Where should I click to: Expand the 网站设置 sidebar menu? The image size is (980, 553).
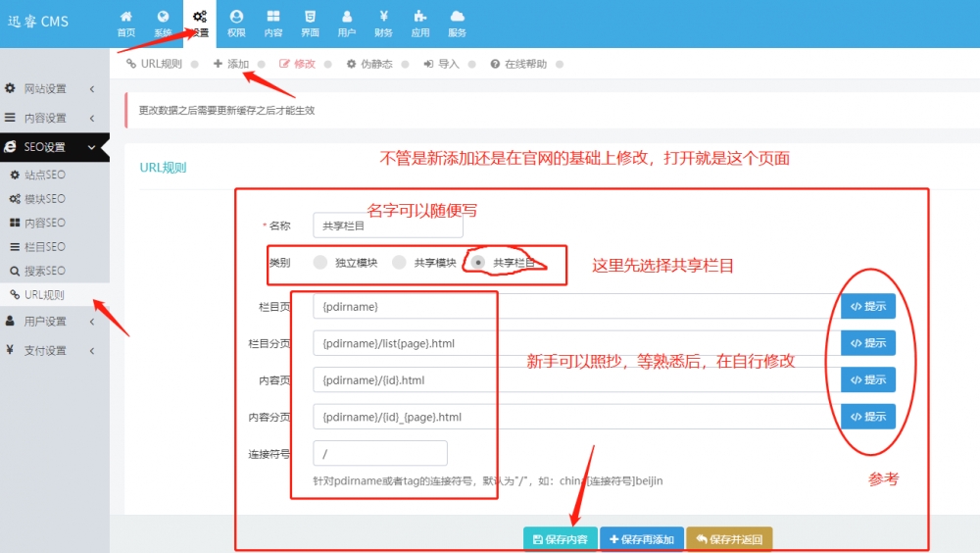click(54, 89)
